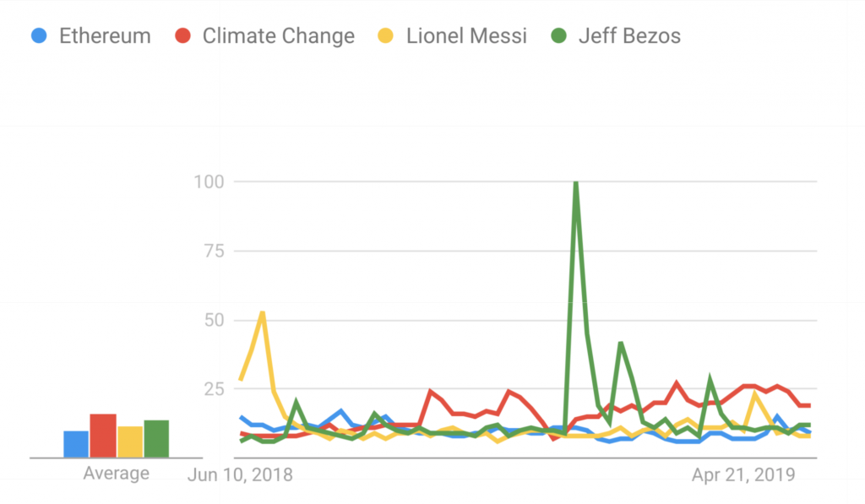The image size is (865, 504).
Task: Click the Jeff Bezos legend text
Action: click(629, 36)
